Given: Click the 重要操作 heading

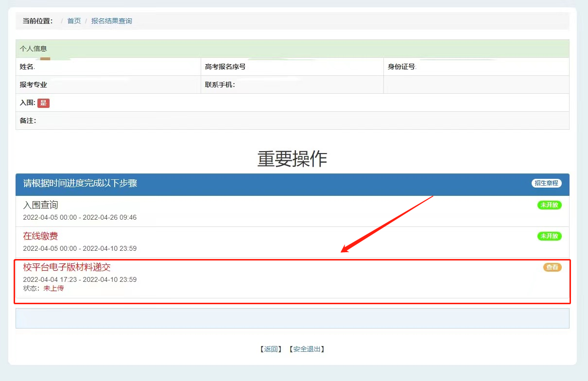Looking at the screenshot, I should [292, 159].
